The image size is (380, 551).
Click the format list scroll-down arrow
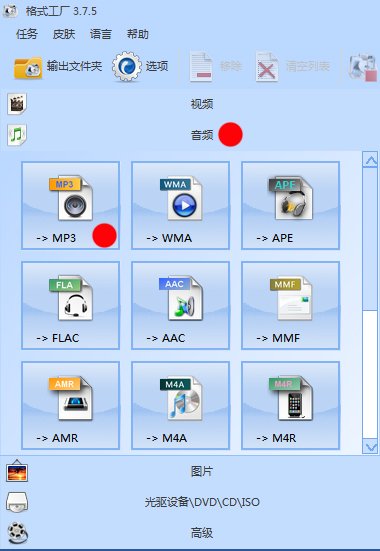[x=370, y=446]
